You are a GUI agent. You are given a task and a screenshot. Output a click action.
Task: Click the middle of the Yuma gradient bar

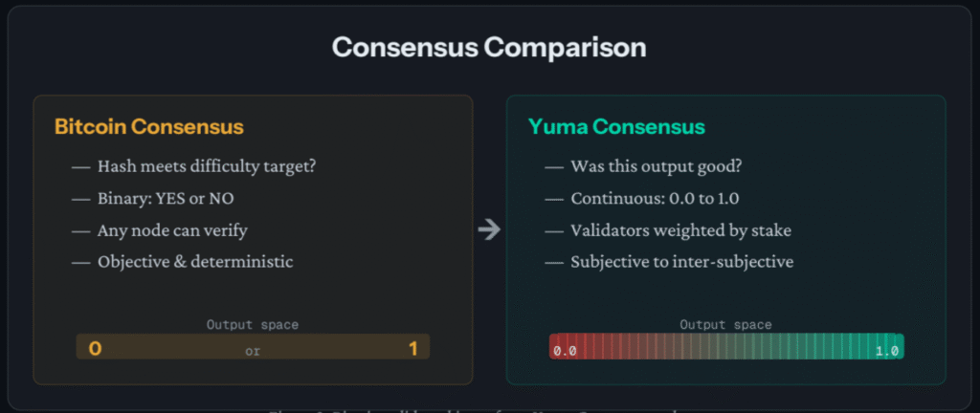pyautogui.click(x=725, y=347)
